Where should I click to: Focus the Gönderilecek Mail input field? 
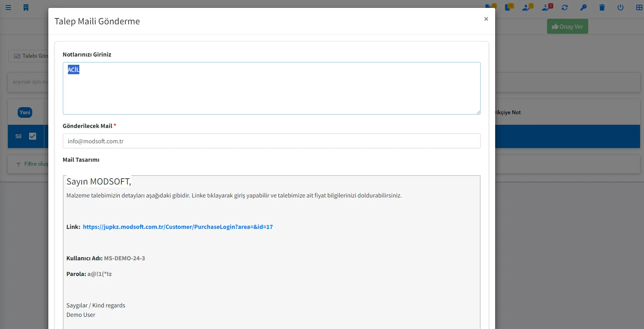[271, 141]
